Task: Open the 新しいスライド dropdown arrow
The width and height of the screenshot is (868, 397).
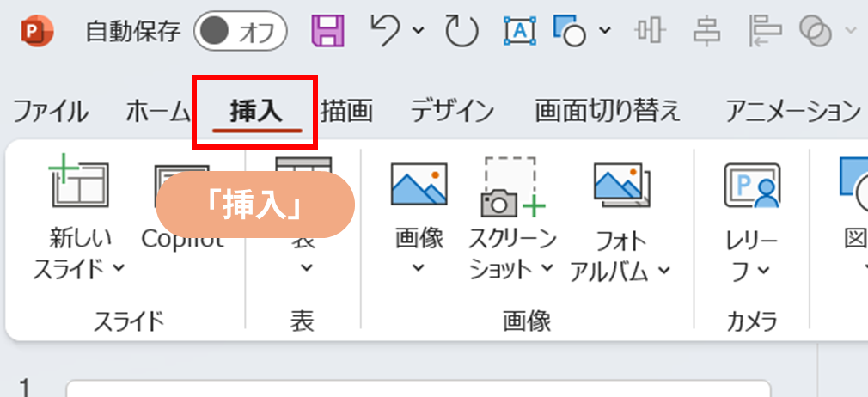Action: tap(119, 268)
